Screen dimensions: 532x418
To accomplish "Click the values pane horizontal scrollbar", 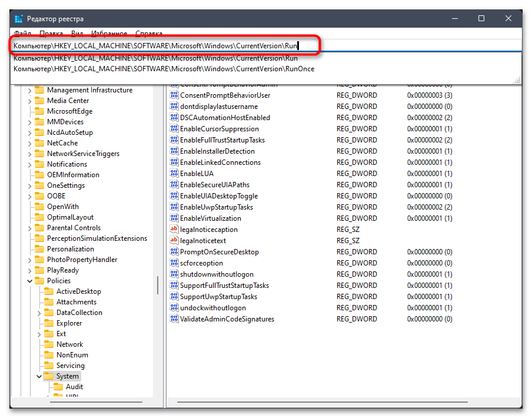I will coord(322,402).
